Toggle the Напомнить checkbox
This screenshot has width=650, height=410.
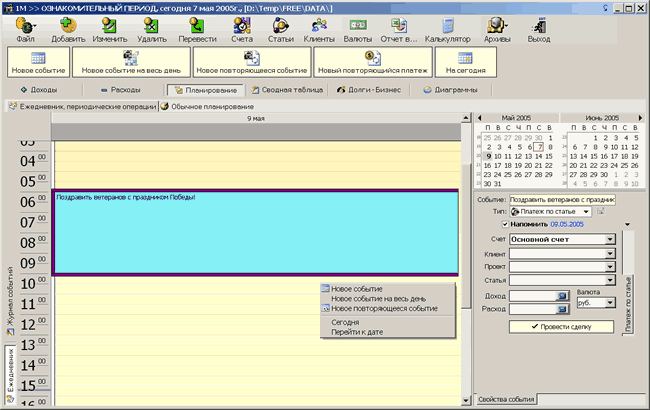pyautogui.click(x=505, y=224)
